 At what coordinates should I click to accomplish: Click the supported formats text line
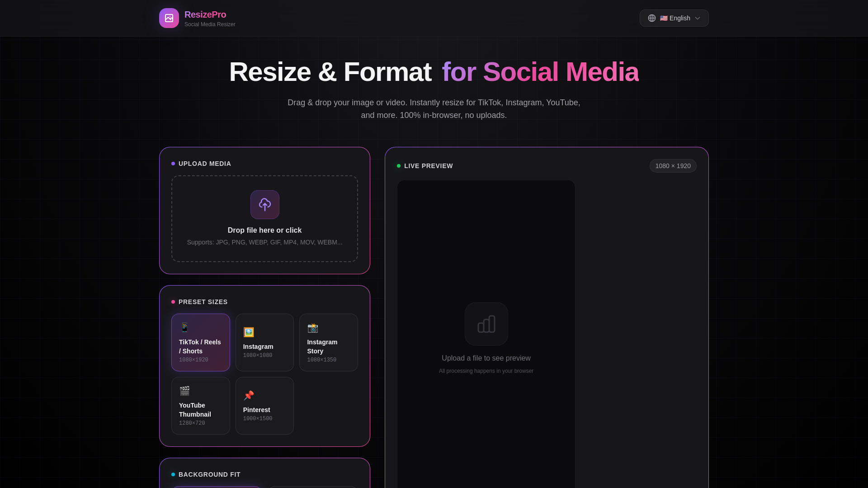(265, 243)
